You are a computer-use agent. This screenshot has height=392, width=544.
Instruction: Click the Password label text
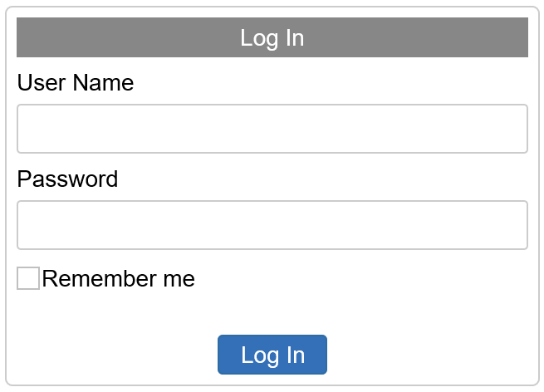(67, 179)
